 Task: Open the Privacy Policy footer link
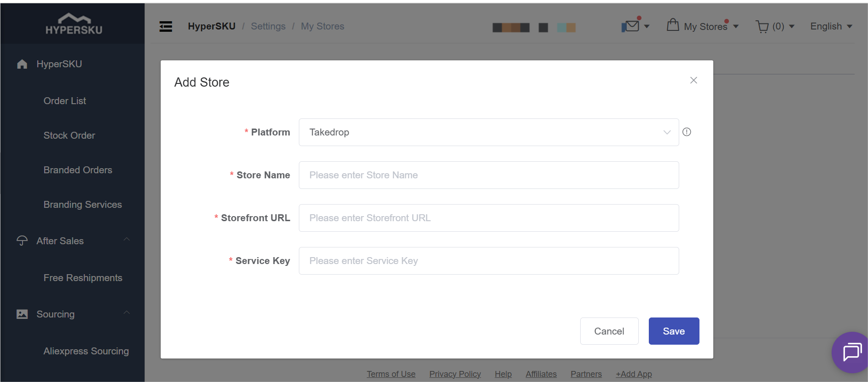pyautogui.click(x=455, y=374)
